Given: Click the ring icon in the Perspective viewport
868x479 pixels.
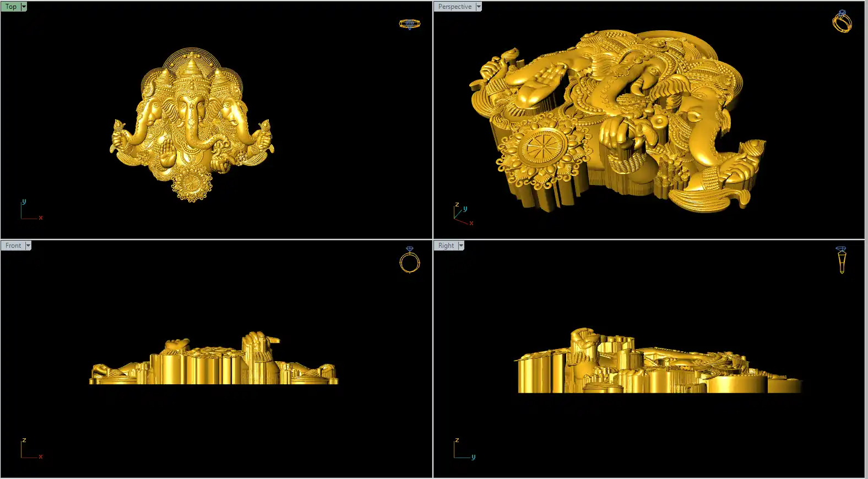Looking at the screenshot, I should [x=842, y=21].
